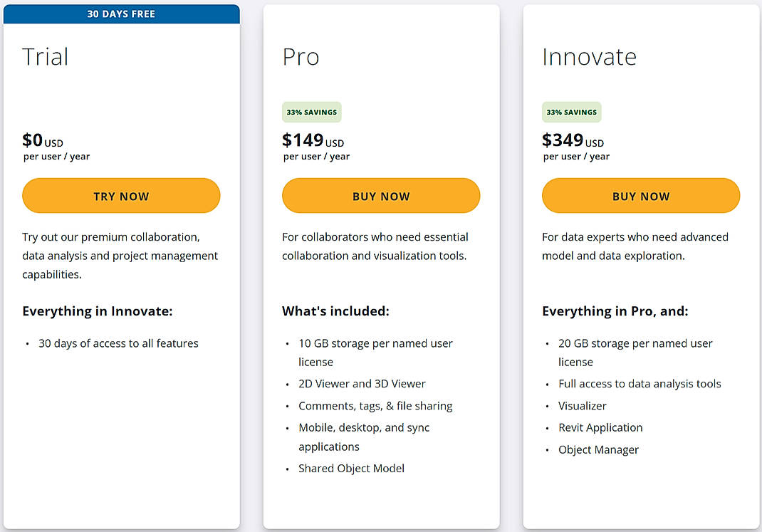
Task: Click the Full access to data analysis tools item
Action: tap(640, 383)
